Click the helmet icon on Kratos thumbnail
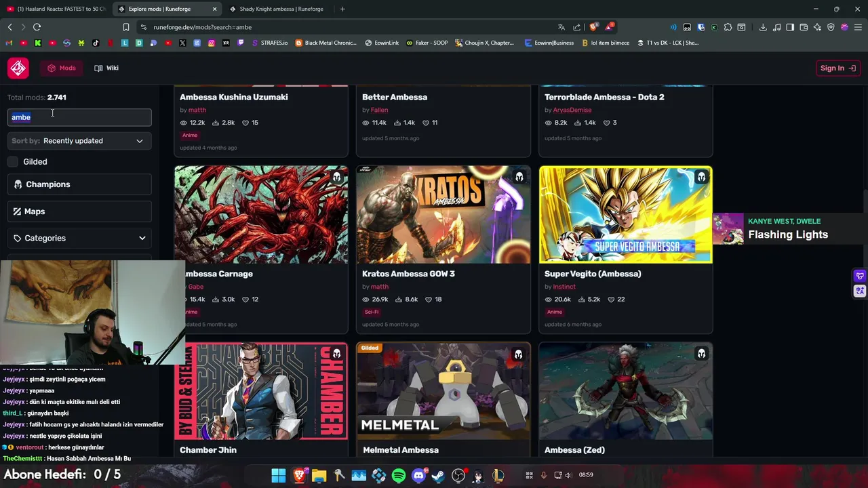This screenshot has height=488, width=868. point(519,177)
